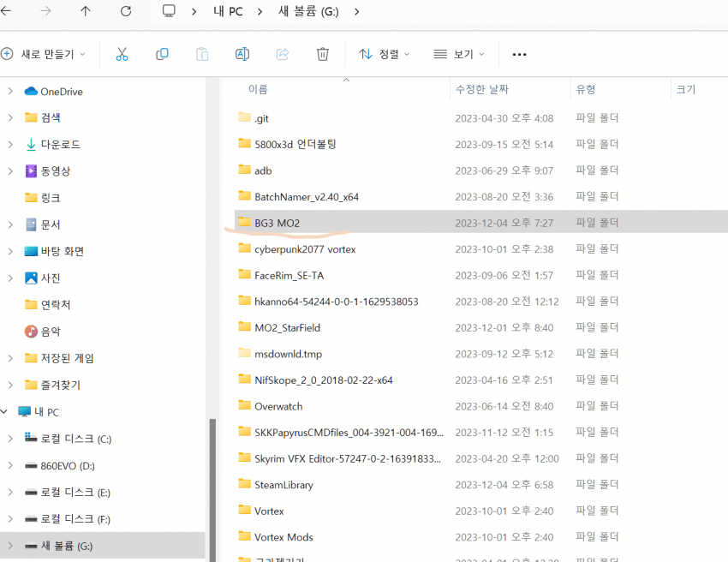
Task: Click 내 PC in the address bar
Action: pyautogui.click(x=228, y=11)
